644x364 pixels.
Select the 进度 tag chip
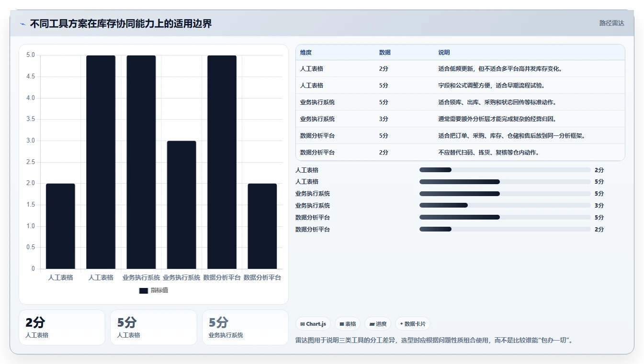[378, 324]
